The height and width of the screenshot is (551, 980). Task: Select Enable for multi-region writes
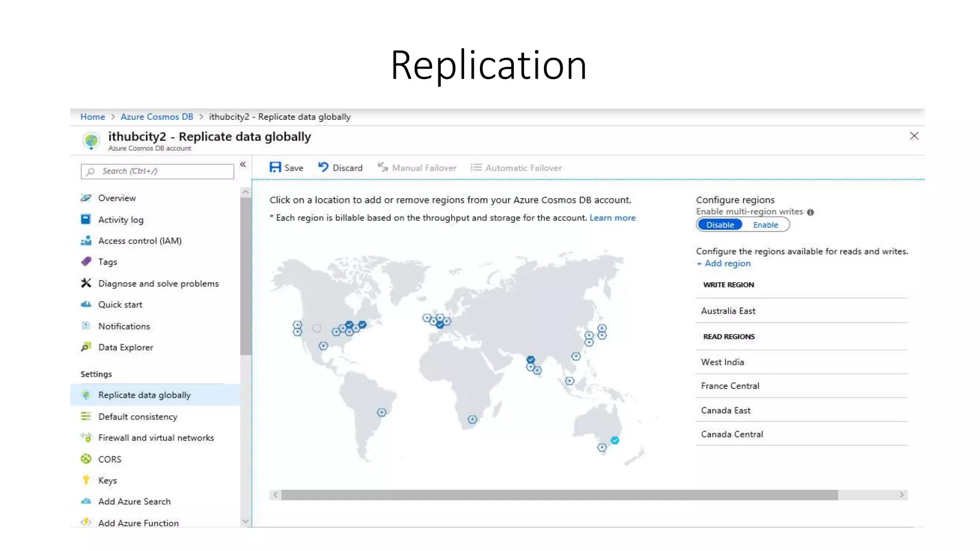click(x=766, y=225)
